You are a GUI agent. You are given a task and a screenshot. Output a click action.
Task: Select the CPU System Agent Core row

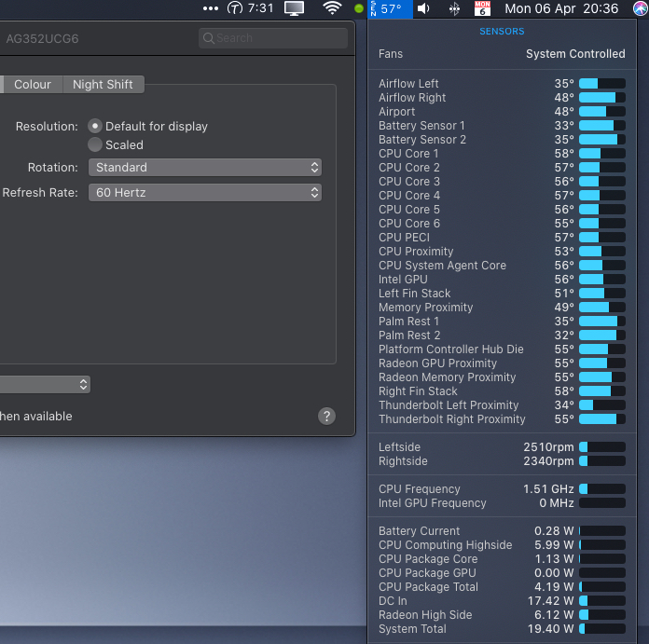(x=502, y=265)
